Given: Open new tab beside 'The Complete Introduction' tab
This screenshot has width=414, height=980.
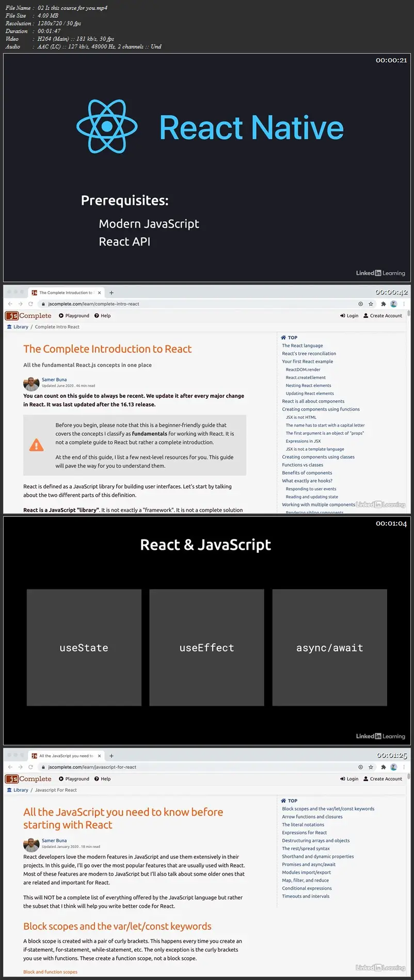Looking at the screenshot, I should (x=112, y=292).
